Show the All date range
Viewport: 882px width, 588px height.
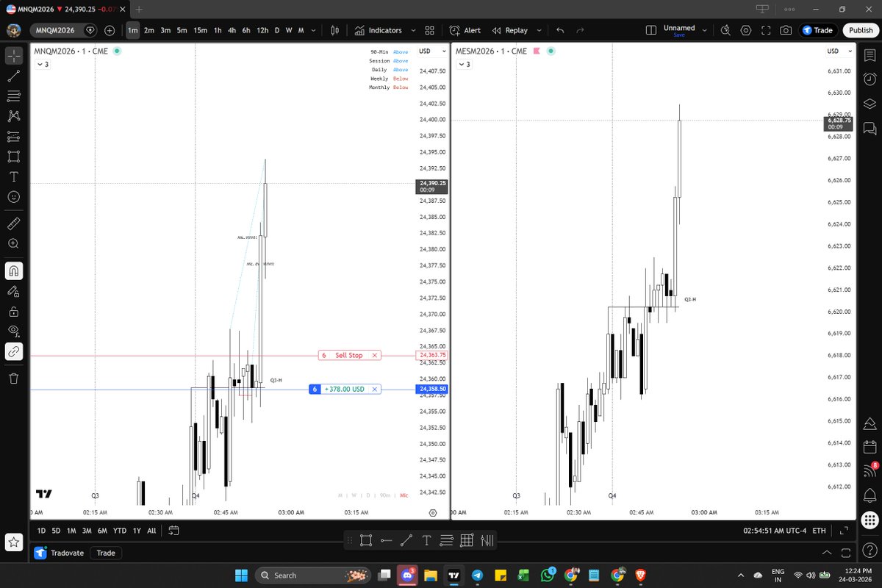click(151, 531)
